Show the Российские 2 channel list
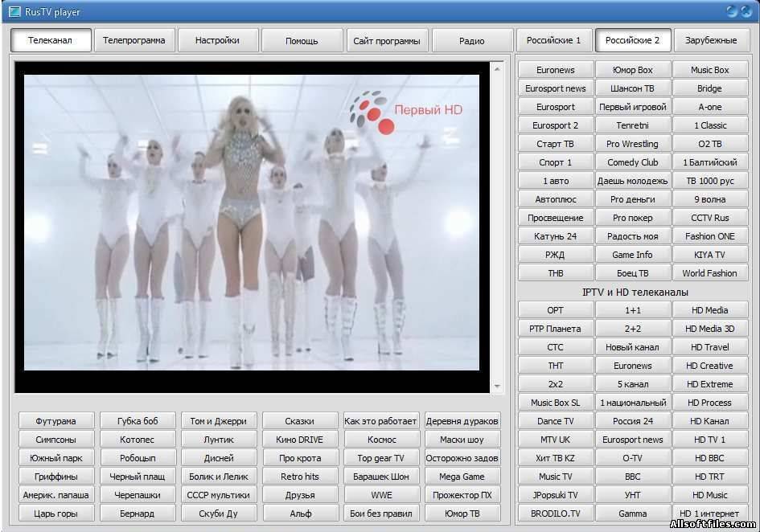Image resolution: width=760 pixels, height=532 pixels. (x=632, y=40)
